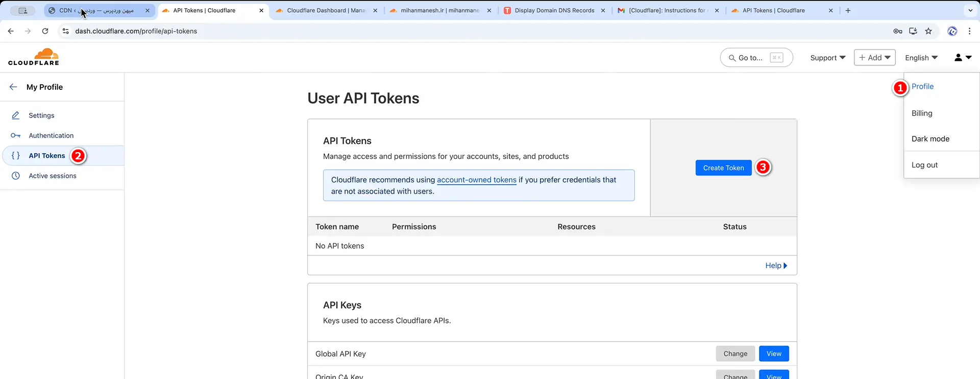This screenshot has height=379, width=980.
Task: Click Create Token button
Action: (723, 168)
